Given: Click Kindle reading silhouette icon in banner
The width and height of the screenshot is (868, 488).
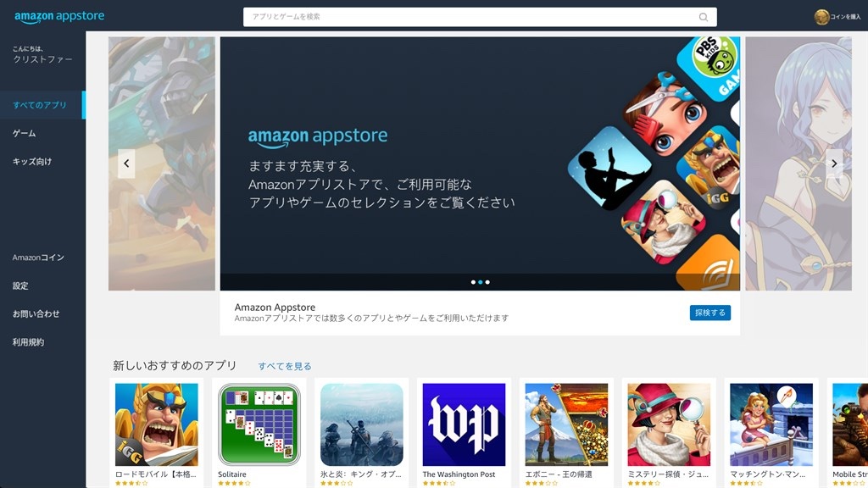Looking at the screenshot, I should (x=610, y=168).
